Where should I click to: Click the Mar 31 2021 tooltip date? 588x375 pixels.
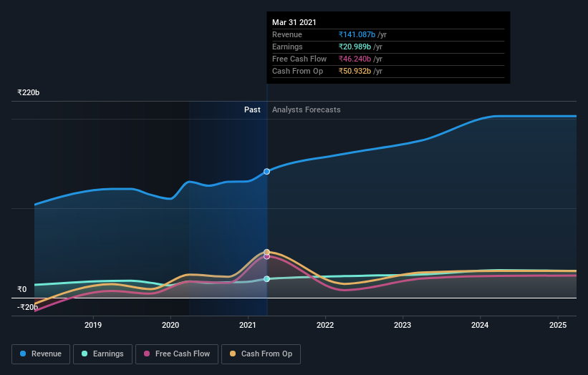pos(294,22)
